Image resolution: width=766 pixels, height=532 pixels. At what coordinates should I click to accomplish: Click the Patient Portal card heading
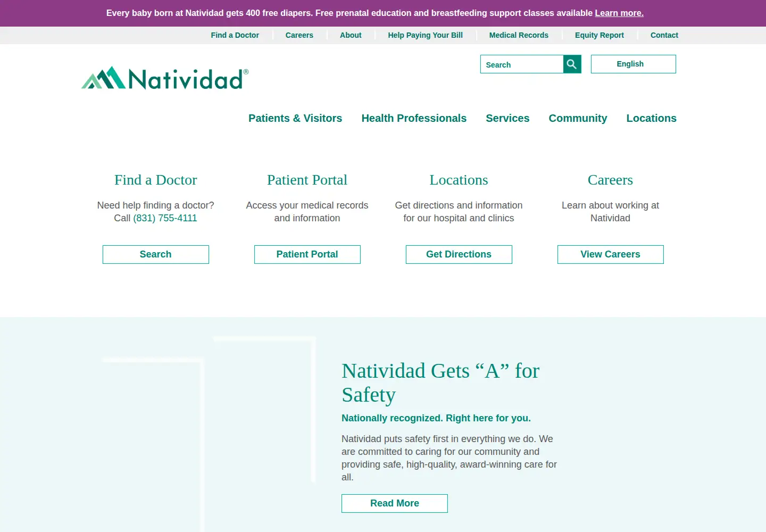[x=307, y=180]
